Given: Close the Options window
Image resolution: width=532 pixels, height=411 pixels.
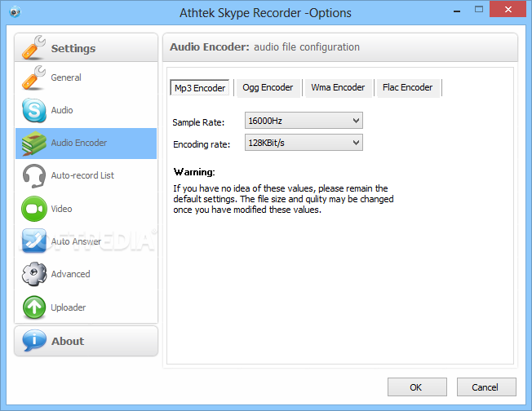Looking at the screenshot, I should point(508,10).
